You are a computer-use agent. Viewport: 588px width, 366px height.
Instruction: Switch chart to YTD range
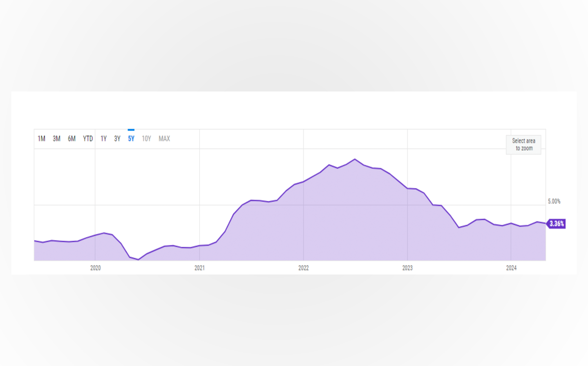88,139
